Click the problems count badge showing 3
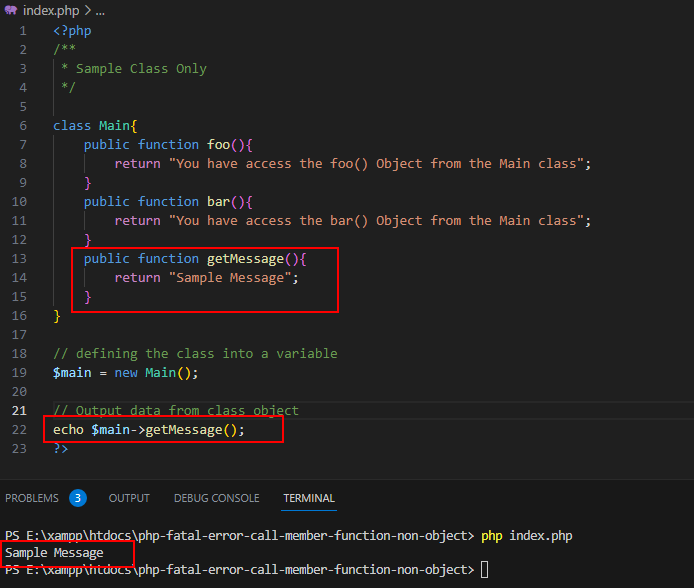Image resolution: width=694 pixels, height=588 pixels. tap(78, 498)
